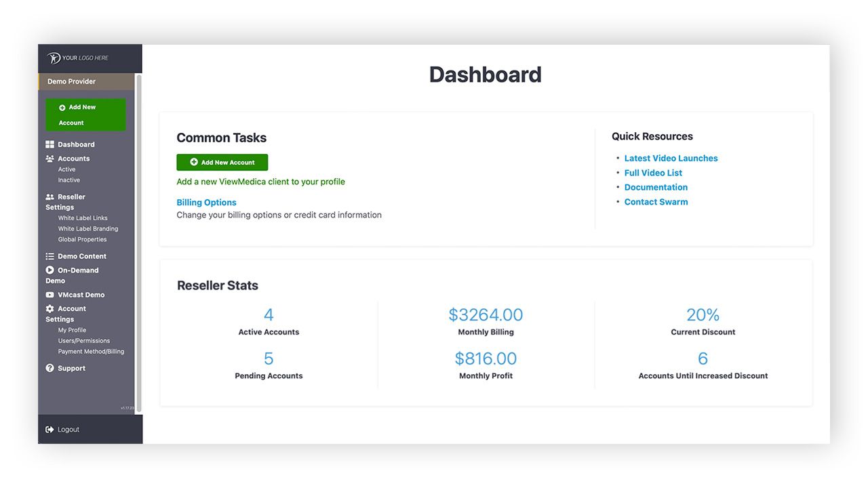Click the sidebar vertical scrollbar
The width and height of the screenshot is (868, 488).
click(x=139, y=237)
